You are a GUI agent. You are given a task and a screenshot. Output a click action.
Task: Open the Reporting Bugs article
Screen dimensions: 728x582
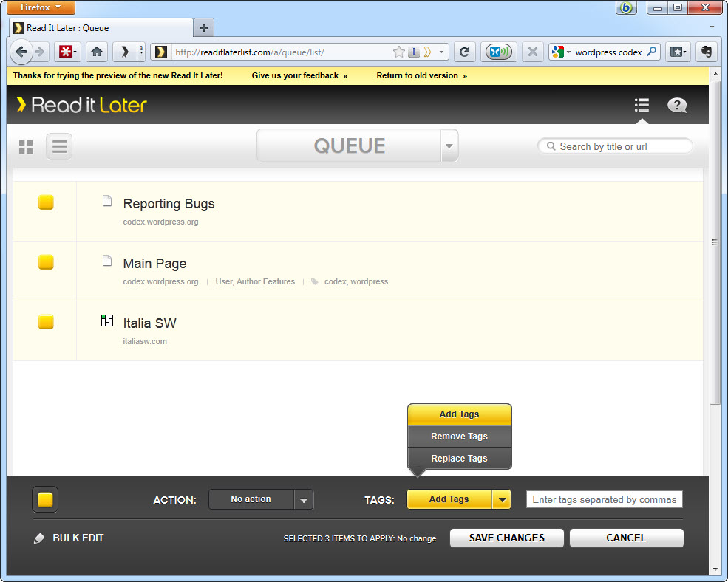tap(169, 204)
